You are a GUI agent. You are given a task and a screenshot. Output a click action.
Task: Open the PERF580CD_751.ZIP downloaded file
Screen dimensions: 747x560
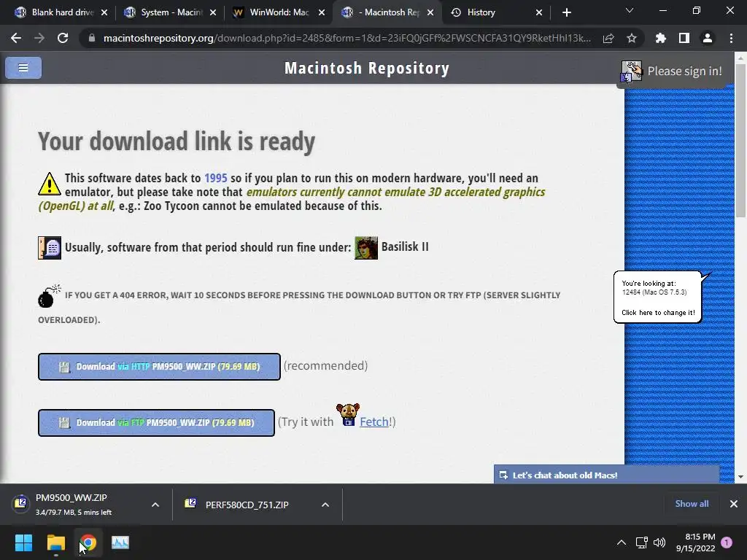click(247, 505)
